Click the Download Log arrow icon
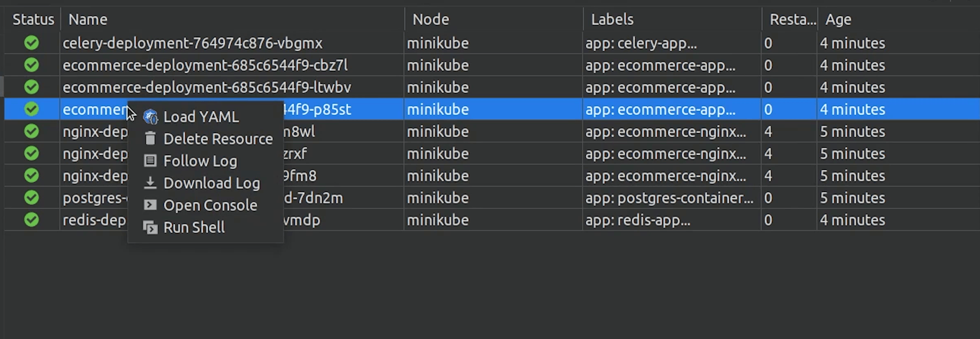980x339 pixels. 150,183
